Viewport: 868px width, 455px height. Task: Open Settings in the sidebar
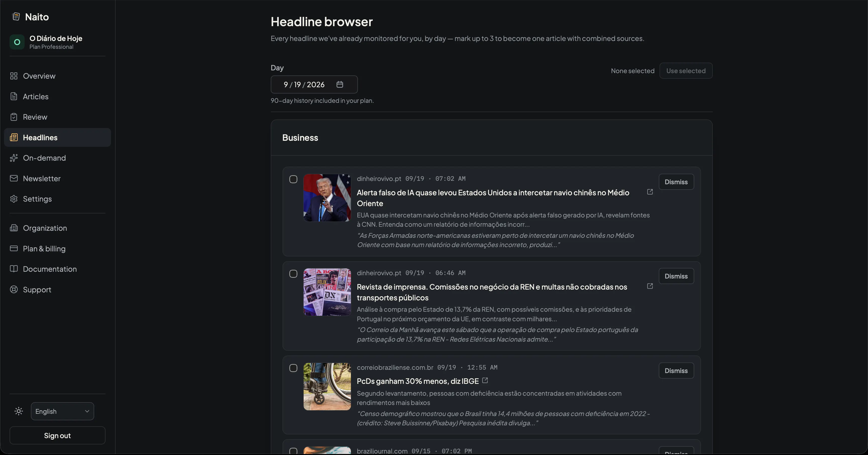58,199
